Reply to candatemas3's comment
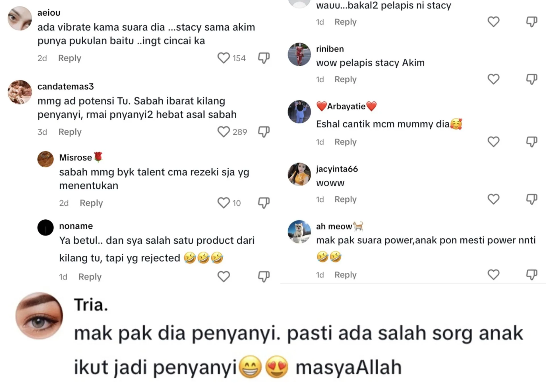Image resolution: width=546 pixels, height=392 pixels. (70, 132)
